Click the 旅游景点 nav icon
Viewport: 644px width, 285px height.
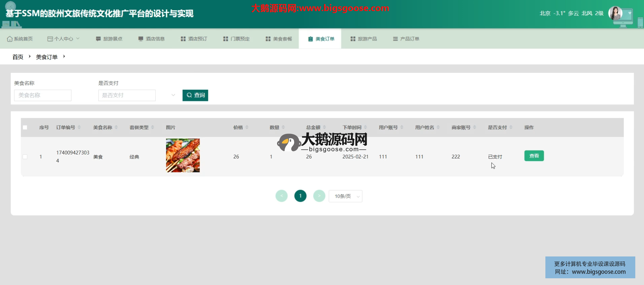point(98,39)
